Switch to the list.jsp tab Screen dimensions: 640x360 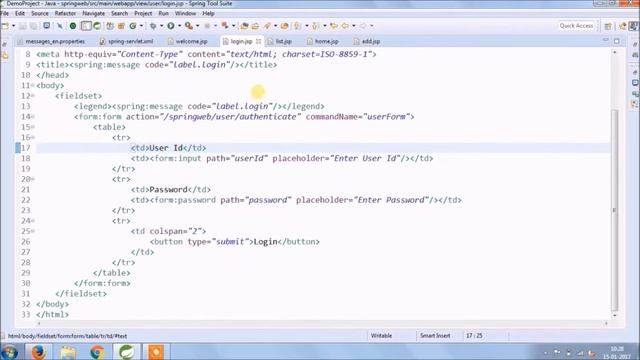280,41
